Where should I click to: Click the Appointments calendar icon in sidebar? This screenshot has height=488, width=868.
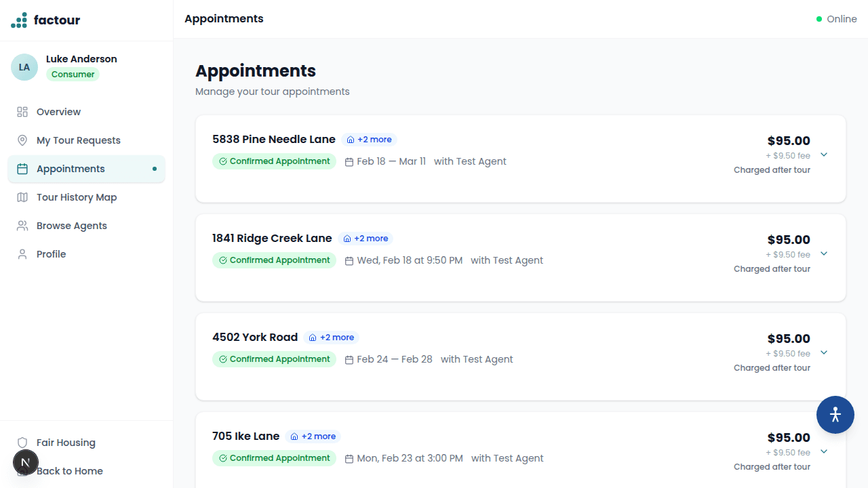tap(22, 169)
